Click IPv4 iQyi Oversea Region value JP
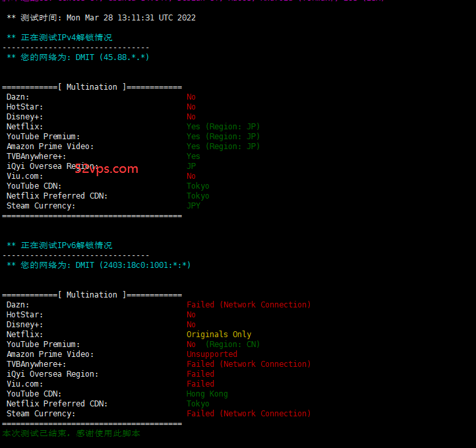 coord(191,166)
